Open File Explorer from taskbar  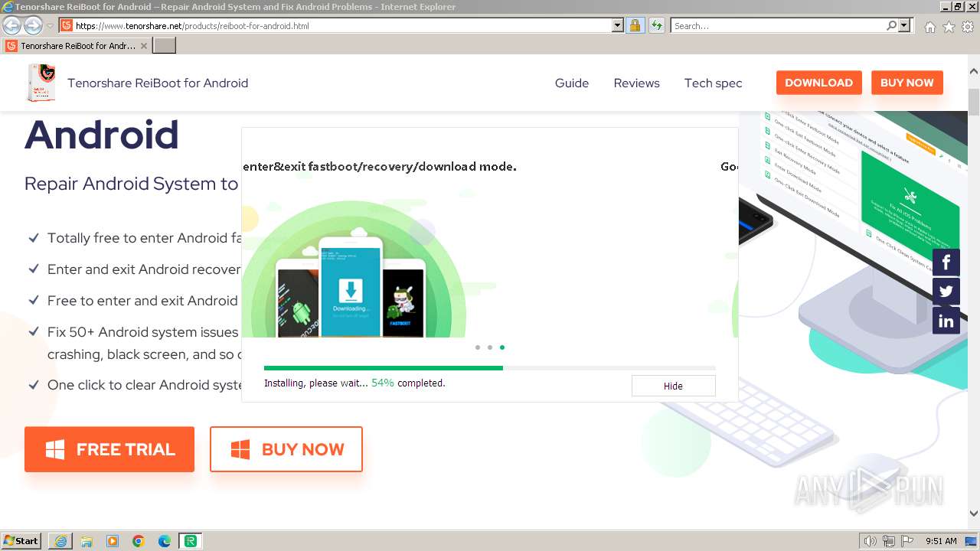click(87, 541)
